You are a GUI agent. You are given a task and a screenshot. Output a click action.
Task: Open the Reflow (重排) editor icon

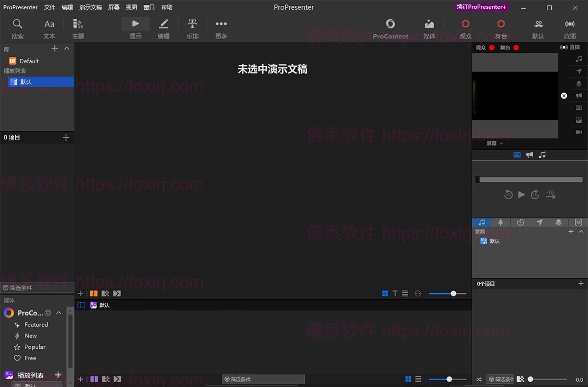pos(192,28)
